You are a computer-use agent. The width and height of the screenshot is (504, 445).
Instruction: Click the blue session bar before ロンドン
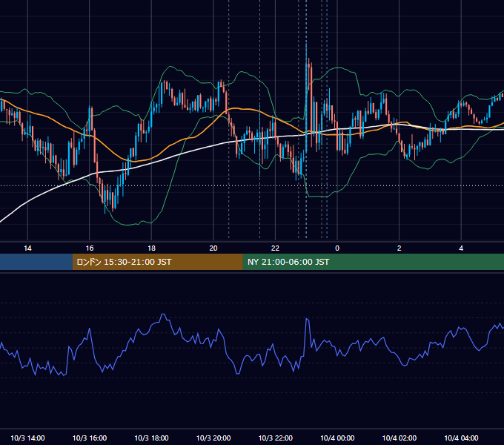pyautogui.click(x=36, y=262)
